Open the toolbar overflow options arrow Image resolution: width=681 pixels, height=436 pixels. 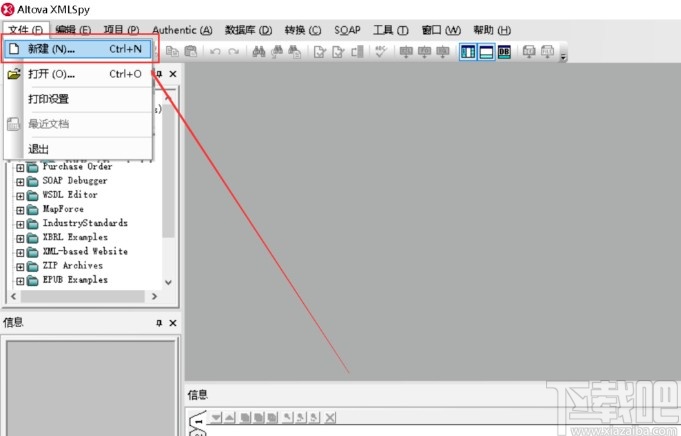(563, 57)
